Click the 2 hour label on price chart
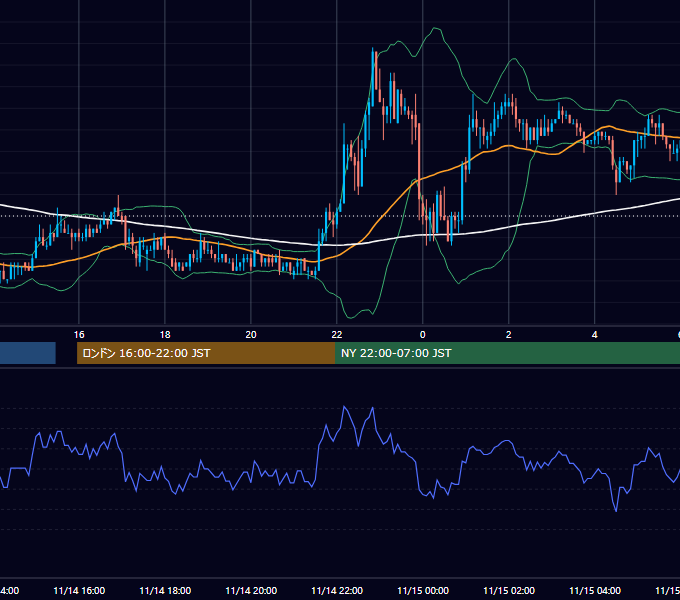The image size is (680, 600). pyautogui.click(x=508, y=335)
